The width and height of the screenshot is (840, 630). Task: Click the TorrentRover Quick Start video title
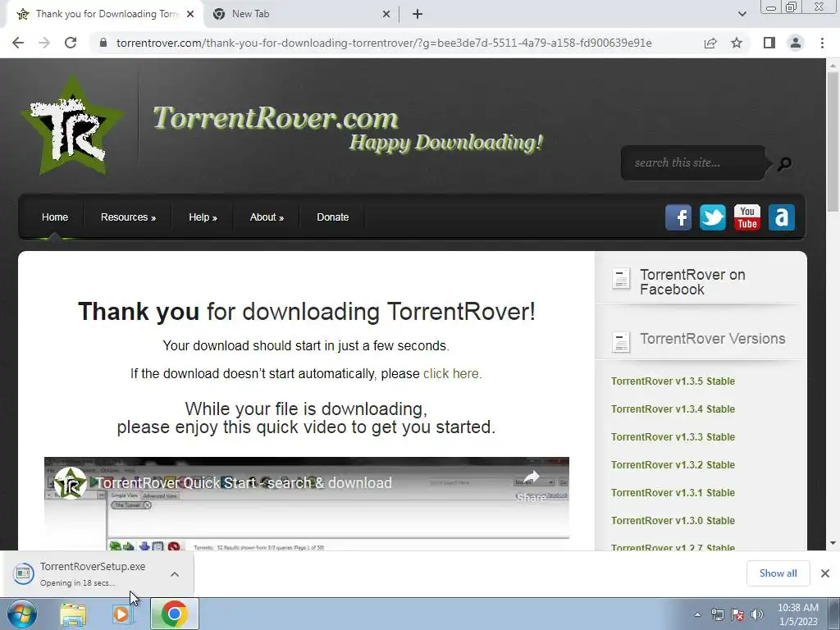point(244,482)
